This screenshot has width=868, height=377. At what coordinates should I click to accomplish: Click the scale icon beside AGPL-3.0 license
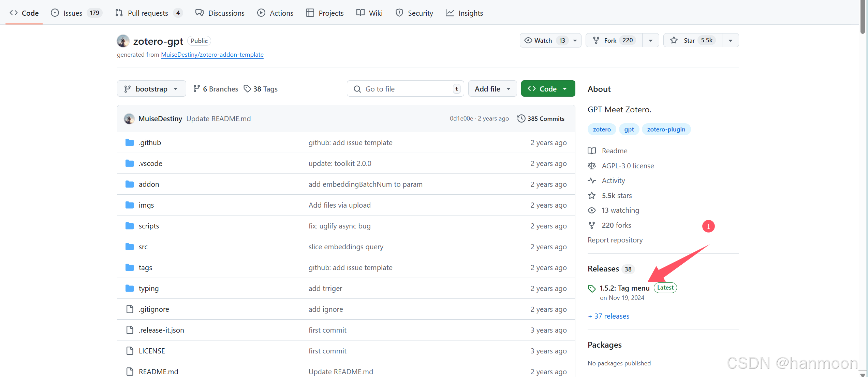click(x=592, y=166)
